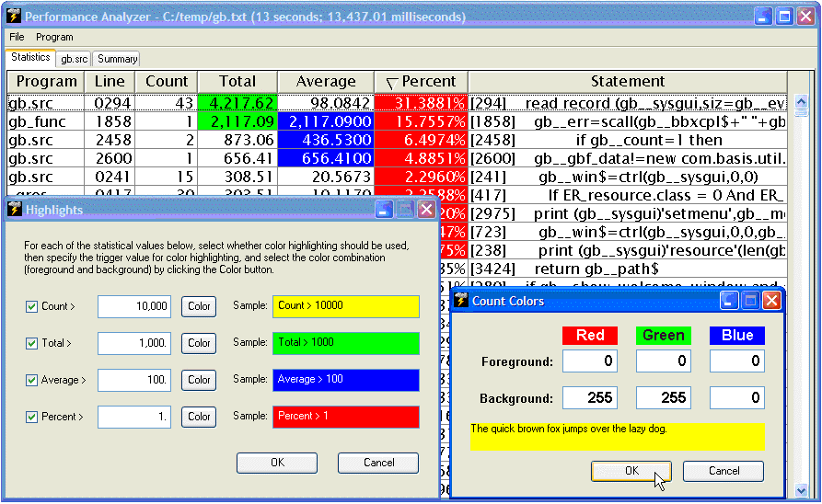Screen dimensions: 822x504
Task: Switch to the Statistics tab
Action: pos(30,57)
